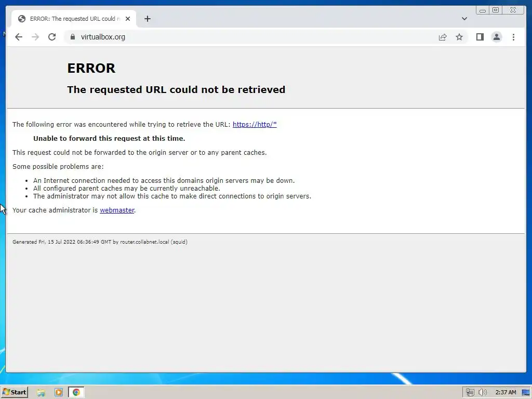Viewport: 532px width, 399px height.
Task: Click 'All configured parent caches' bullet
Action: click(x=127, y=188)
